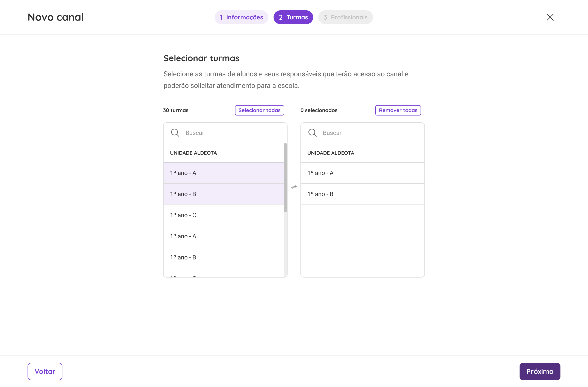
Task: Click the Voltar button
Action: pos(45,371)
